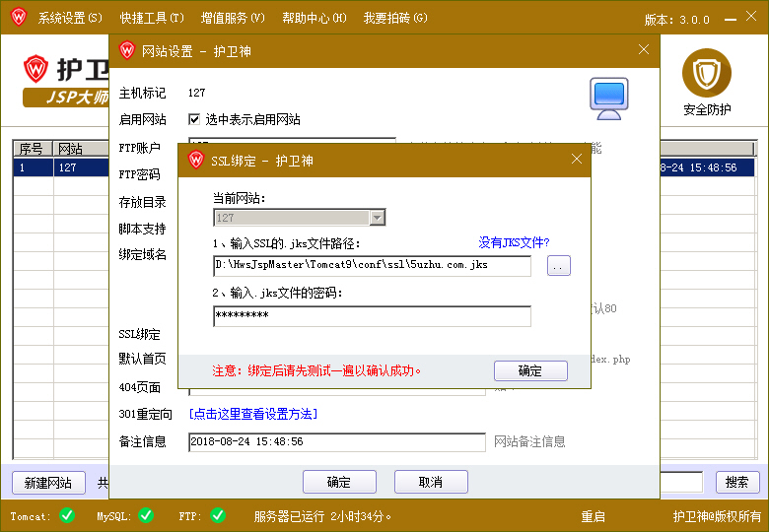
Task: Click the .jks password input field
Action: coord(372,315)
